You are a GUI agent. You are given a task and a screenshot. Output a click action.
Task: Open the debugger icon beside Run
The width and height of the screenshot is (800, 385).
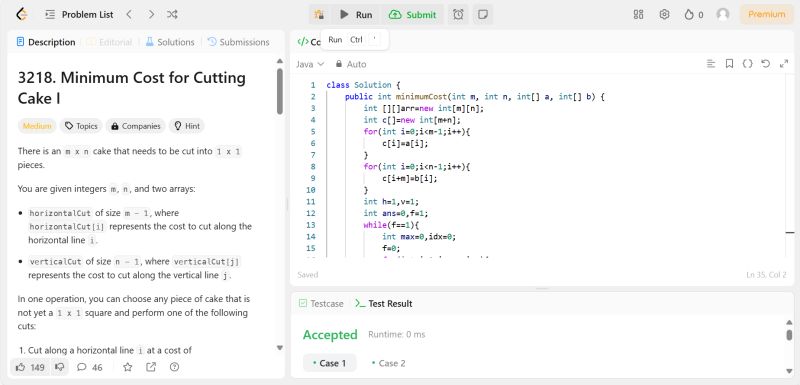[x=319, y=14]
